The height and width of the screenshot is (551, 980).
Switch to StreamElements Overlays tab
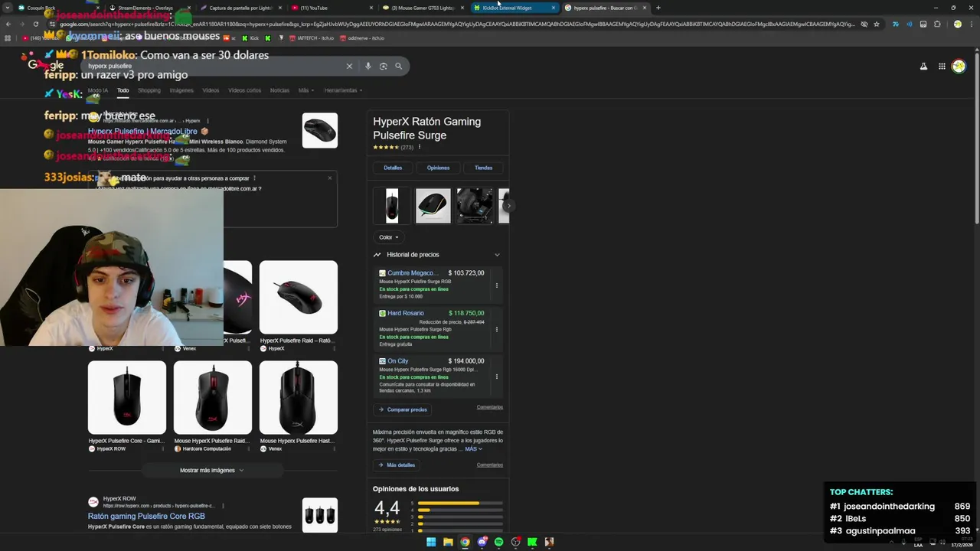pos(150,8)
